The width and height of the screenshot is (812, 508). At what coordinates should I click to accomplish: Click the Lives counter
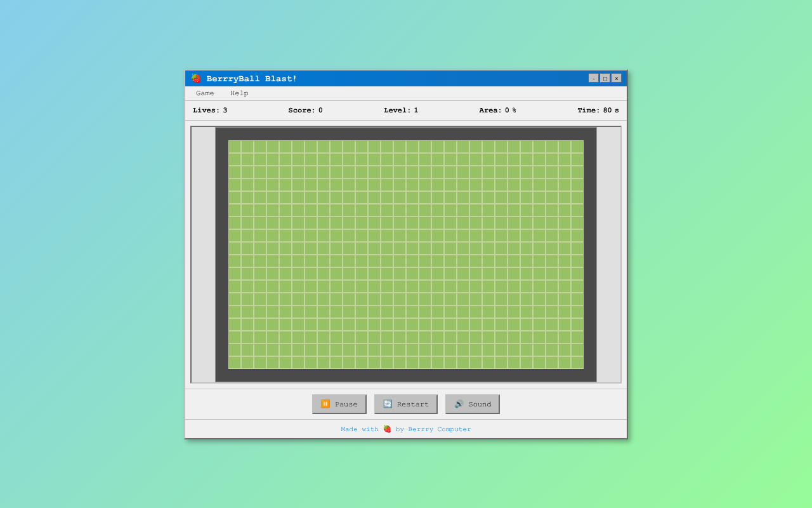pyautogui.click(x=210, y=110)
